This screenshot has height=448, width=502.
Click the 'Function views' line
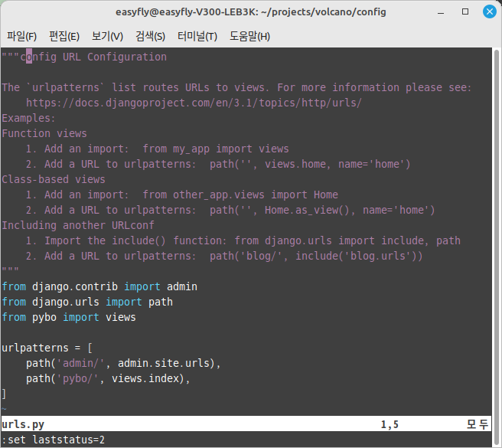click(x=44, y=133)
